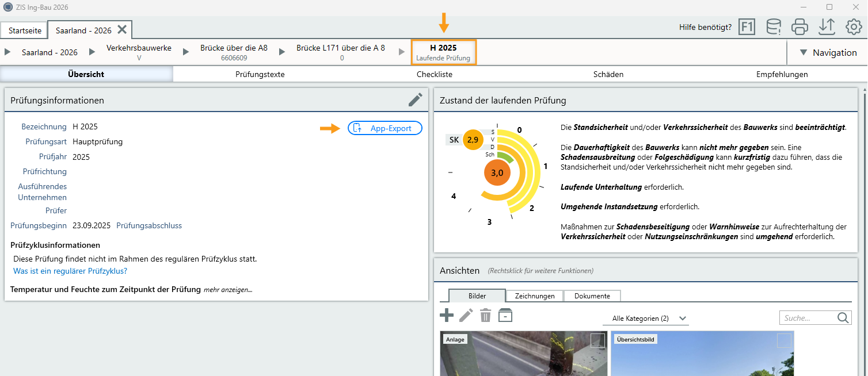Close the Saarland - 2026 tab
Viewport: 868px width, 376px height.
tap(122, 29)
